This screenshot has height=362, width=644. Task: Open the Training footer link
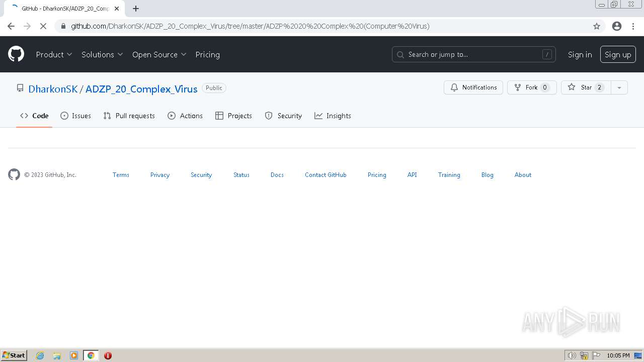click(449, 175)
